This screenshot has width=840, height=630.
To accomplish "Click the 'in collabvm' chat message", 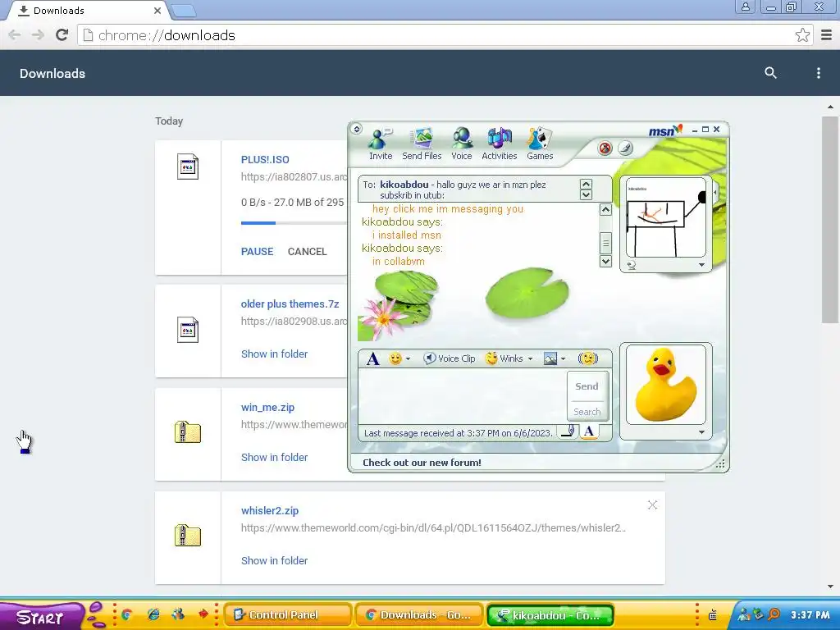I will (398, 262).
